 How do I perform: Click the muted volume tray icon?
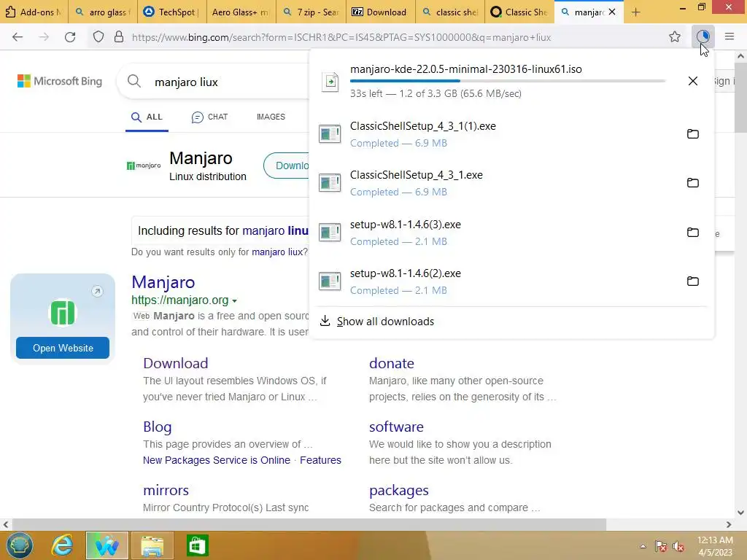click(678, 546)
